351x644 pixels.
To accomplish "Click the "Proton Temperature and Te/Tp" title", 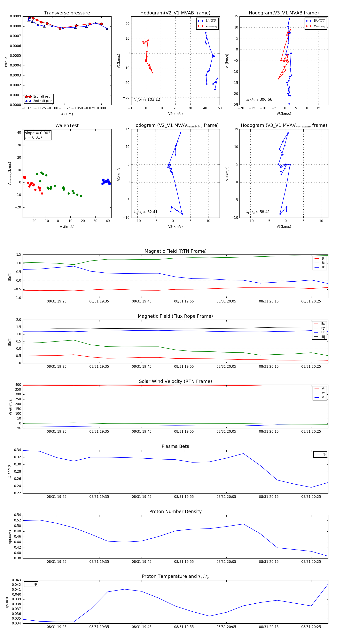I will pos(175,576).
